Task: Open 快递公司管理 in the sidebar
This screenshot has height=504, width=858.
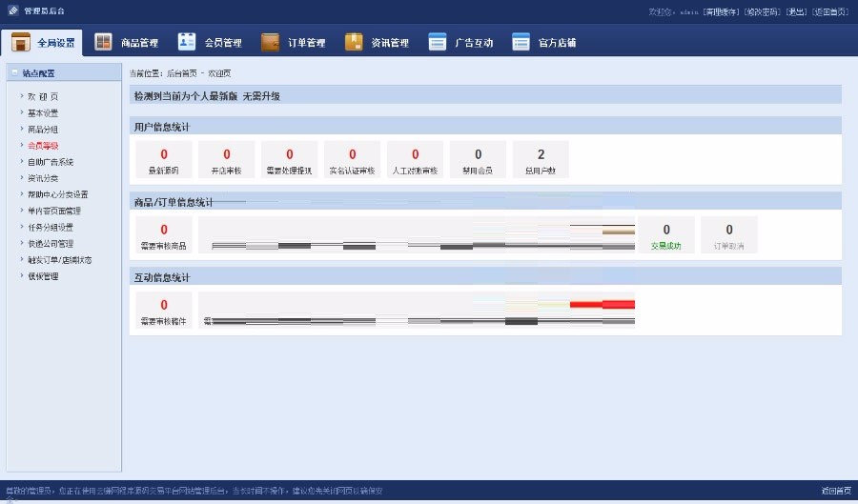Action: [x=51, y=244]
